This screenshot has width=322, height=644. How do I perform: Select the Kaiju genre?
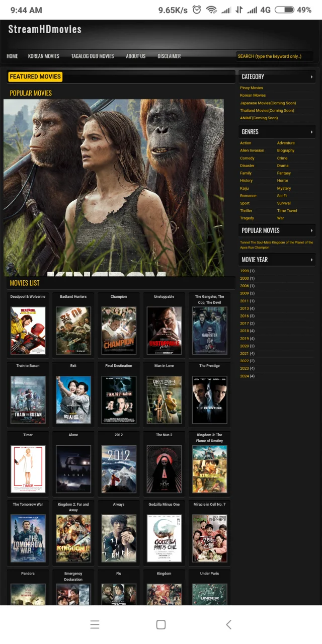click(x=245, y=188)
